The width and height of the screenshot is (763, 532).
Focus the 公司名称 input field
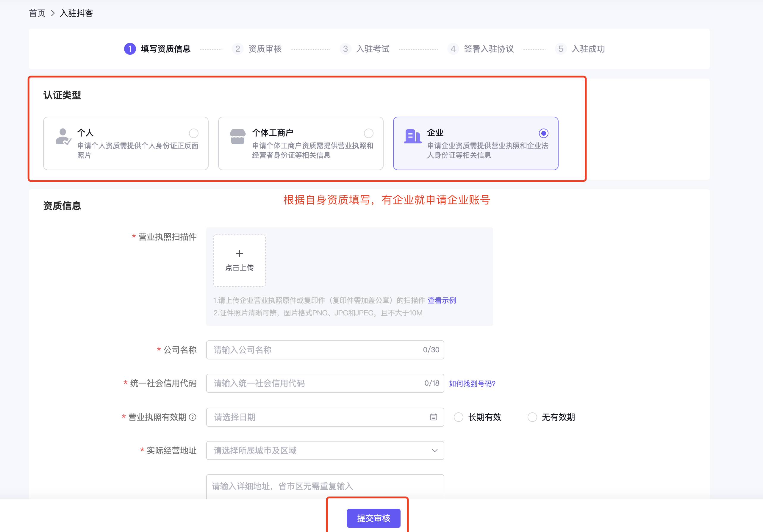coord(325,350)
